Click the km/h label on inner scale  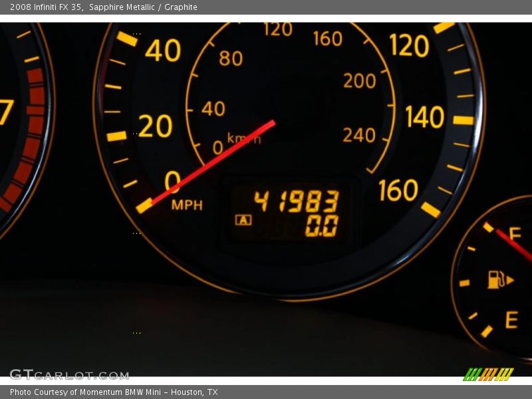tap(244, 138)
